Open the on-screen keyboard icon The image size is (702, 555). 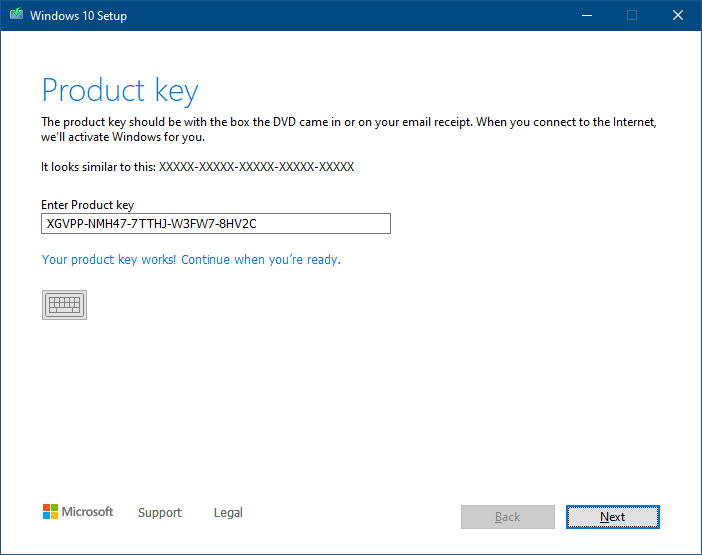pyautogui.click(x=64, y=305)
